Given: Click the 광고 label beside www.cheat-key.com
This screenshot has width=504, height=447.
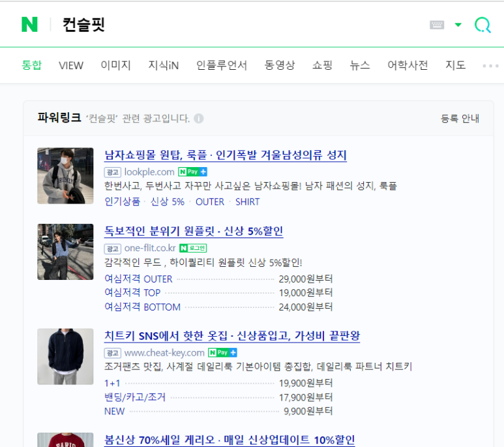Looking at the screenshot, I should click(x=113, y=353).
